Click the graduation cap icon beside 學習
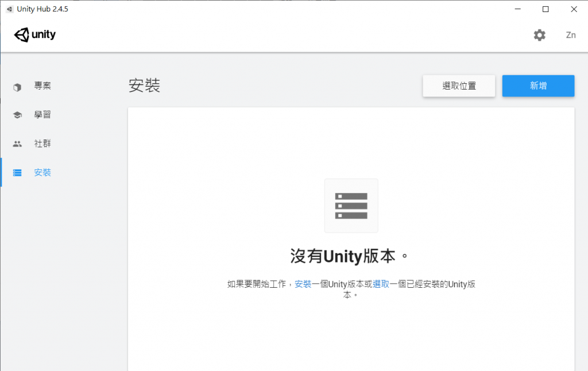Viewport: 588px width, 371px height. [17, 115]
